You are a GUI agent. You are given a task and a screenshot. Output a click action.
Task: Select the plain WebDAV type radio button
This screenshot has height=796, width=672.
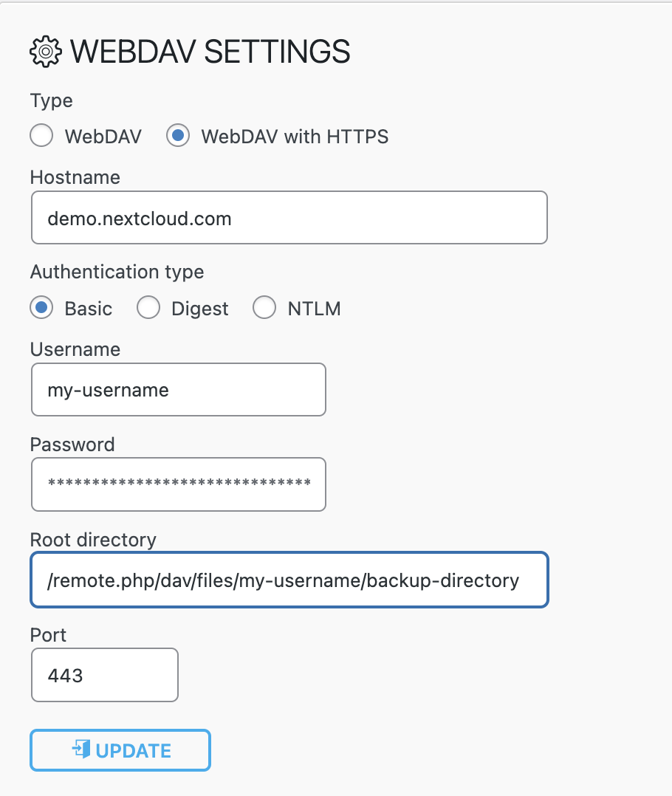[41, 136]
